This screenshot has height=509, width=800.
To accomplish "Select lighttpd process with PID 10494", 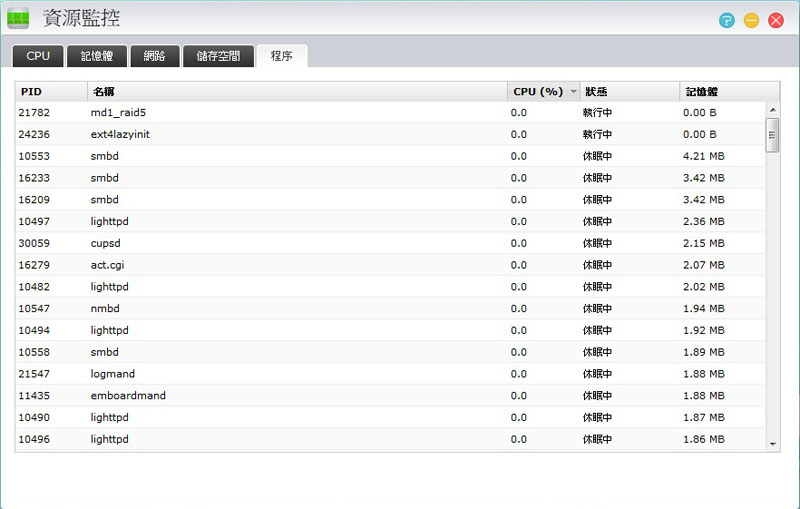I will 390,330.
